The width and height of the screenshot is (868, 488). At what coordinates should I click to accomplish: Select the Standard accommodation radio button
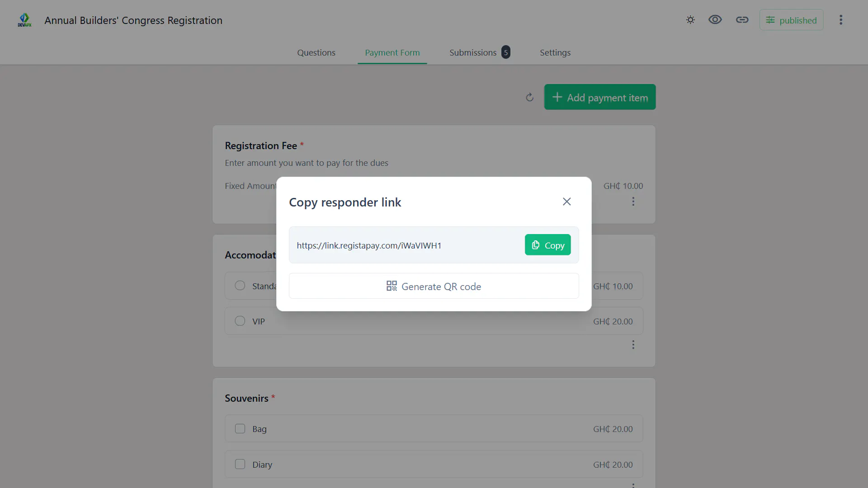click(240, 286)
